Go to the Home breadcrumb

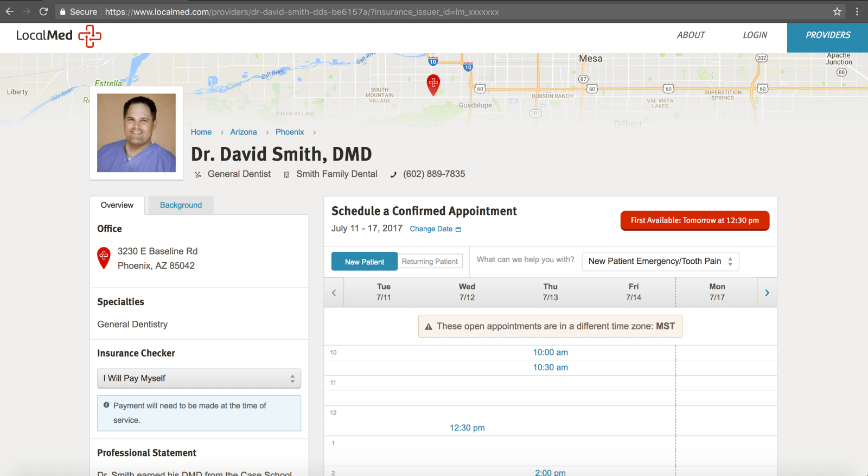pyautogui.click(x=201, y=132)
